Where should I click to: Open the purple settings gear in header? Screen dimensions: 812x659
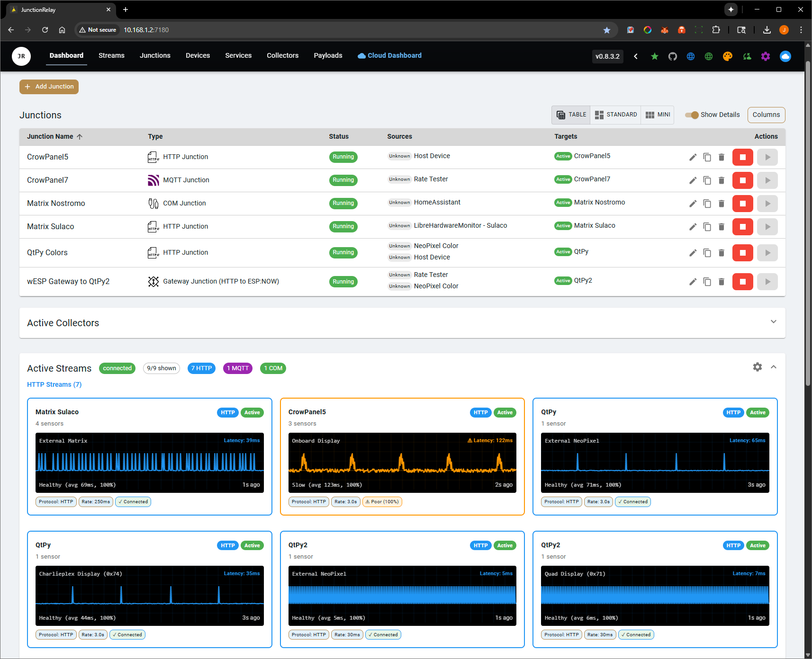pyautogui.click(x=765, y=56)
